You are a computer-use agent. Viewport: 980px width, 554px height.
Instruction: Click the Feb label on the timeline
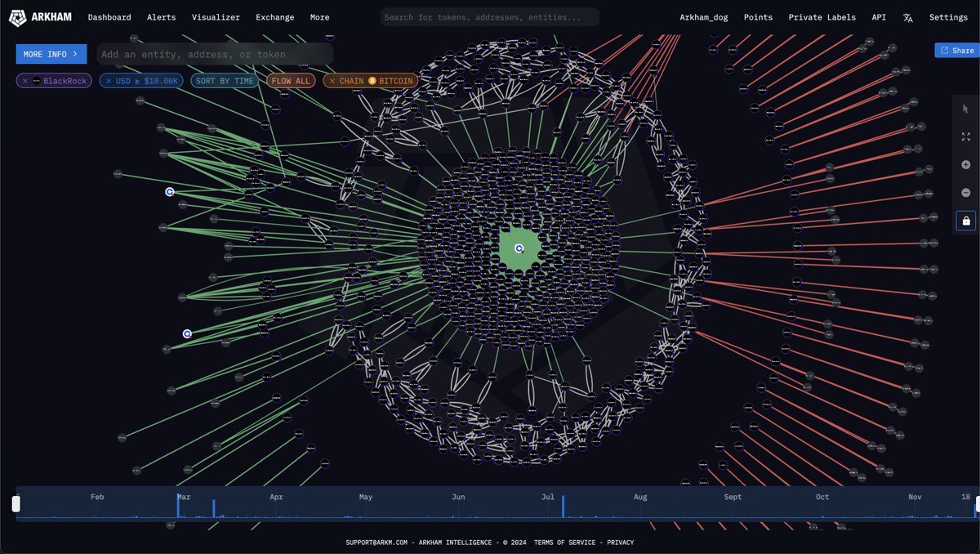point(97,497)
